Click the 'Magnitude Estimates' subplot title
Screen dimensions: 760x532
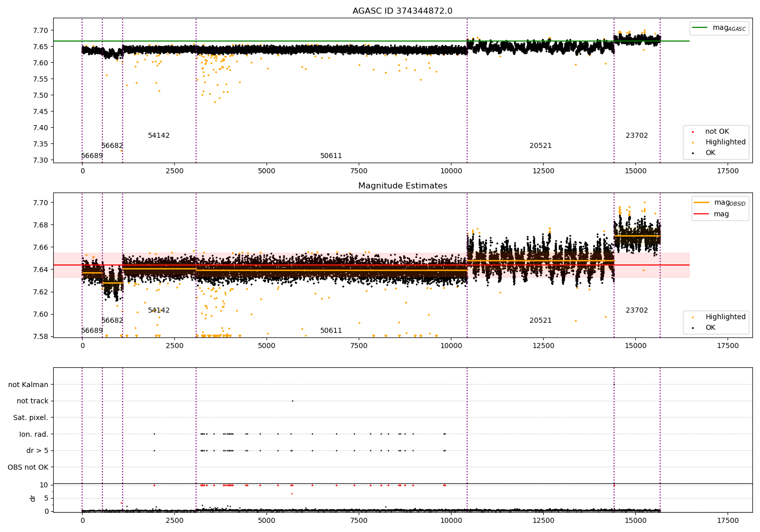click(402, 186)
